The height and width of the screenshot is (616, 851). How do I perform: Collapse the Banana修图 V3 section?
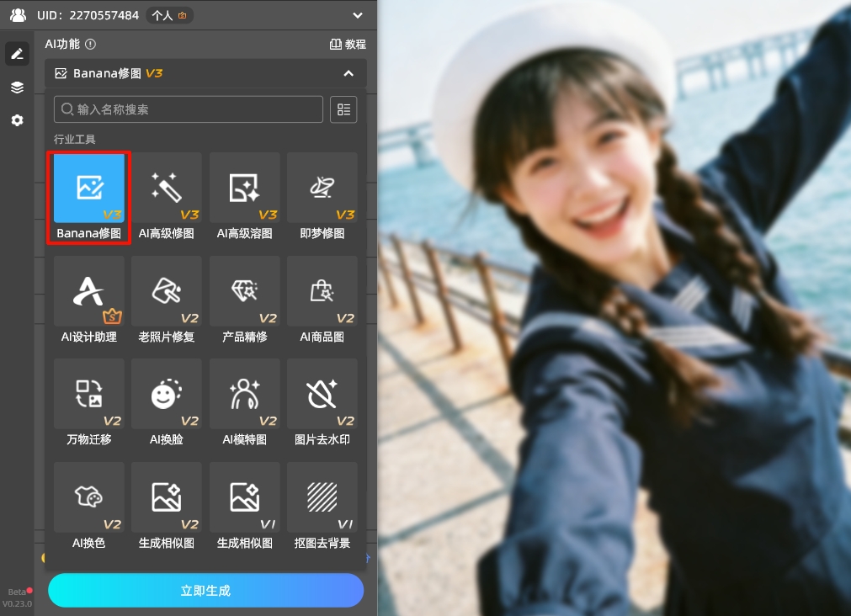pos(348,73)
